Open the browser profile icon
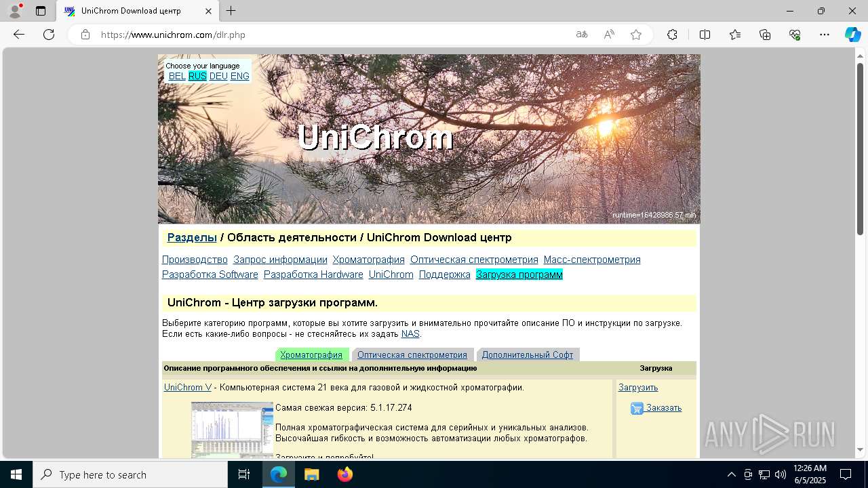The height and width of the screenshot is (488, 868). 15,11
